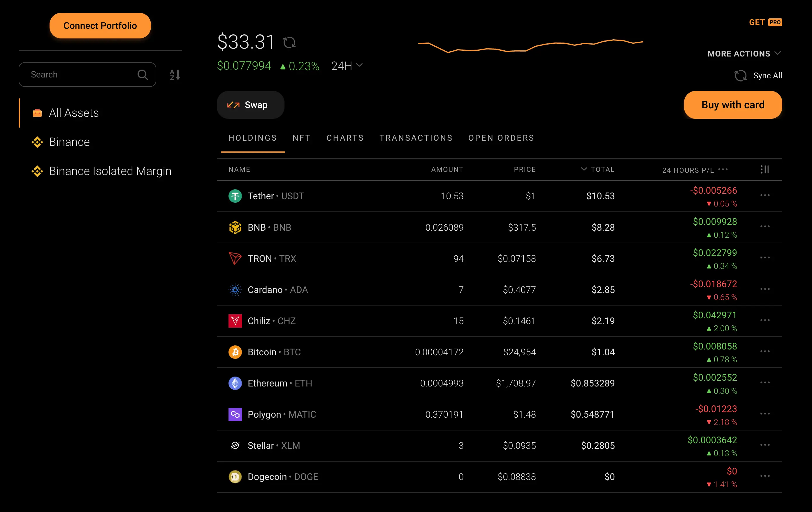
Task: Click the Bitcoin price $24,954
Action: pos(519,352)
